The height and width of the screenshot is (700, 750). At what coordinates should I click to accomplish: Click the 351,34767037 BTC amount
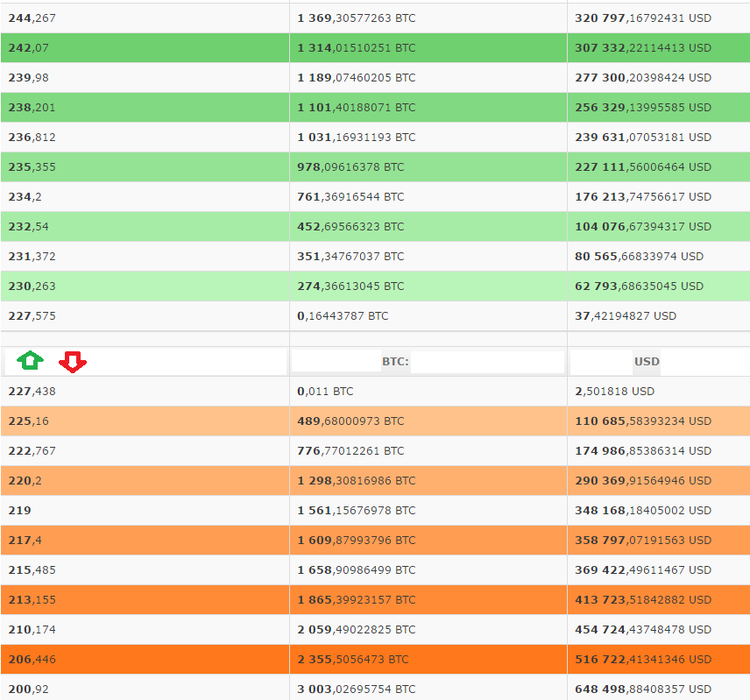tap(350, 257)
